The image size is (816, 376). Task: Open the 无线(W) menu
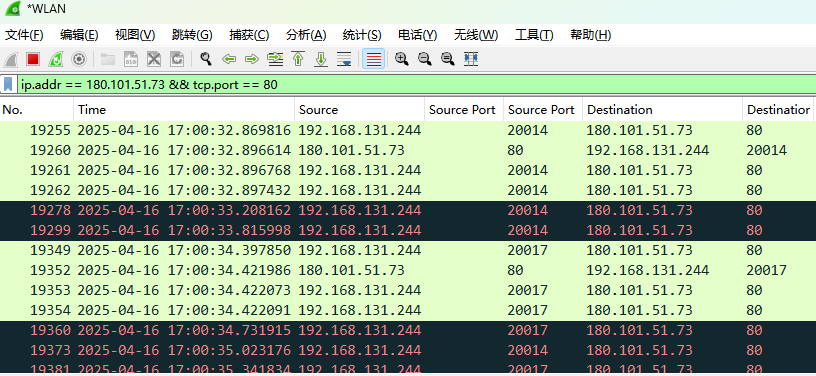[x=476, y=35]
